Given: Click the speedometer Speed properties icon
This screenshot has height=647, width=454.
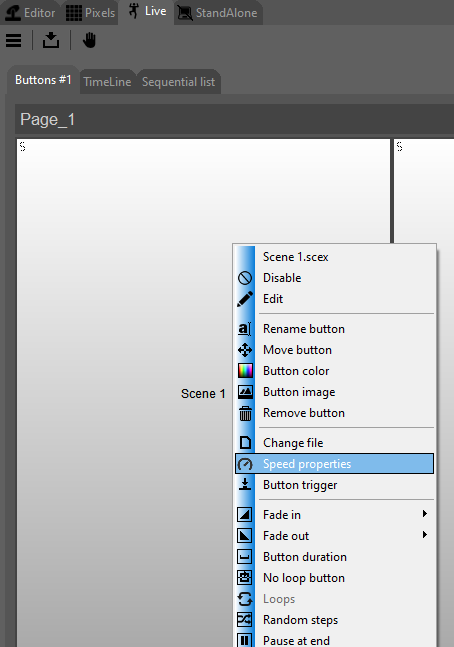Looking at the screenshot, I should 245,464.
